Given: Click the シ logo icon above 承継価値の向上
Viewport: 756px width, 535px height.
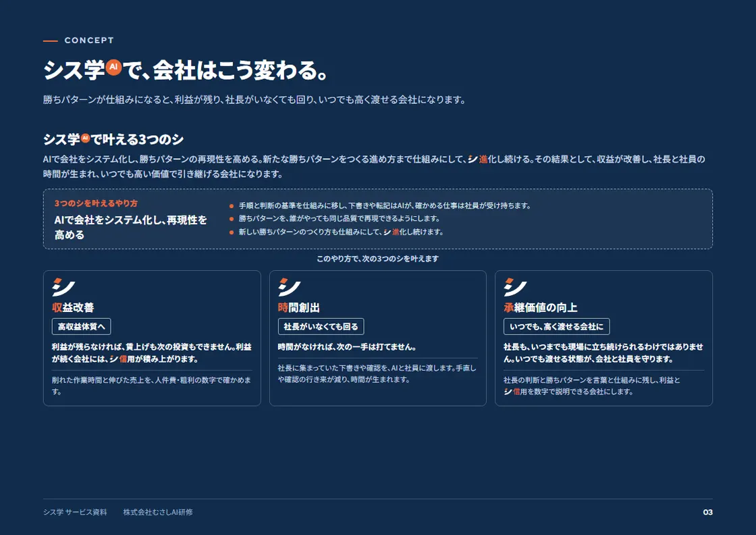Looking at the screenshot, I should (x=515, y=287).
